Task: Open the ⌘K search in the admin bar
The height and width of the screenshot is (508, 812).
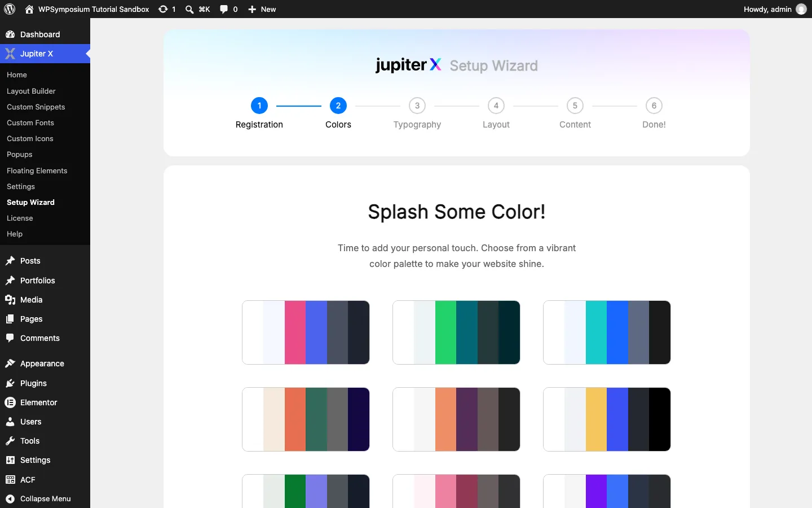Action: 198,9
